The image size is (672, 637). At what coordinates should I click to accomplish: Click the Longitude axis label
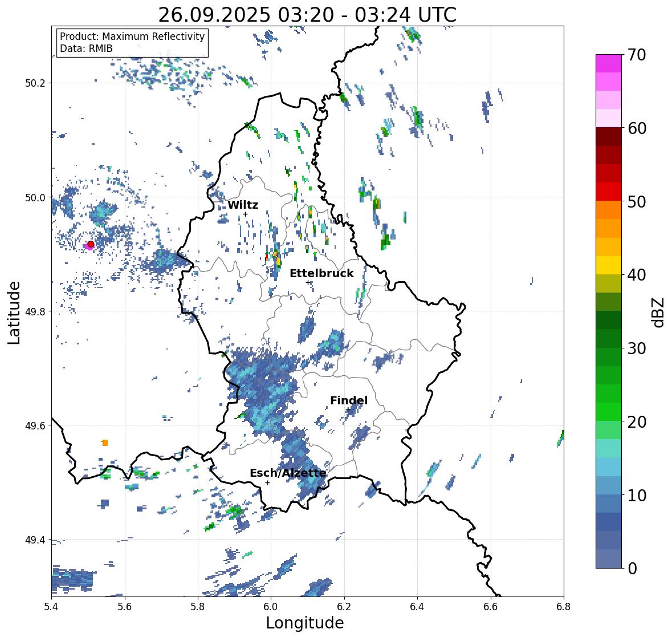pyautogui.click(x=305, y=623)
